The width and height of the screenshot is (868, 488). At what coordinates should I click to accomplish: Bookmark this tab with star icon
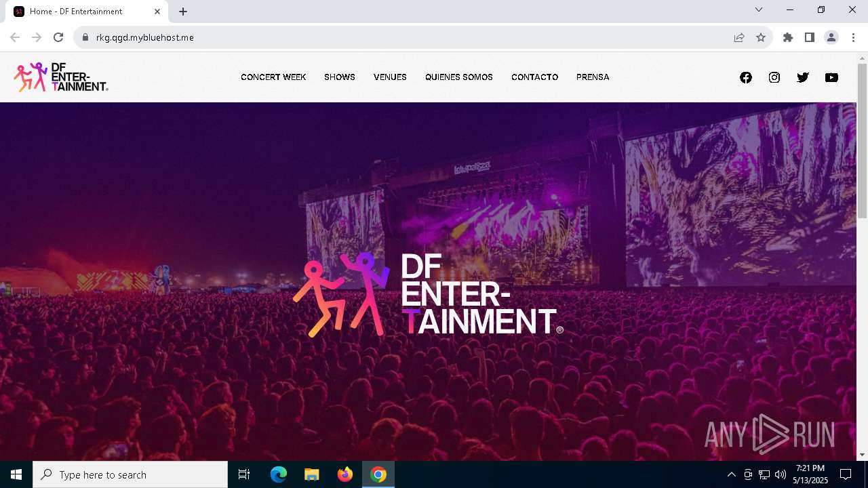pos(761,37)
